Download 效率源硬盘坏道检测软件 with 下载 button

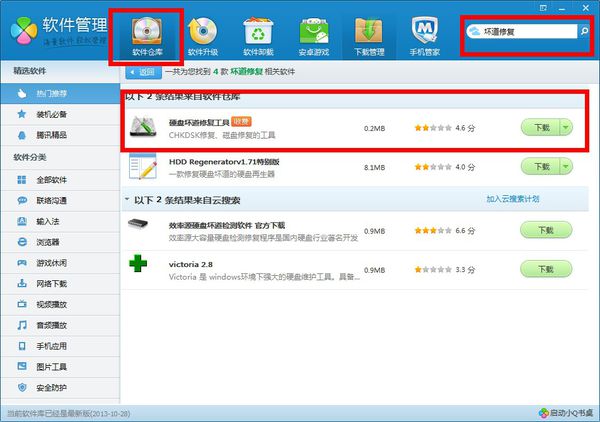[546, 230]
